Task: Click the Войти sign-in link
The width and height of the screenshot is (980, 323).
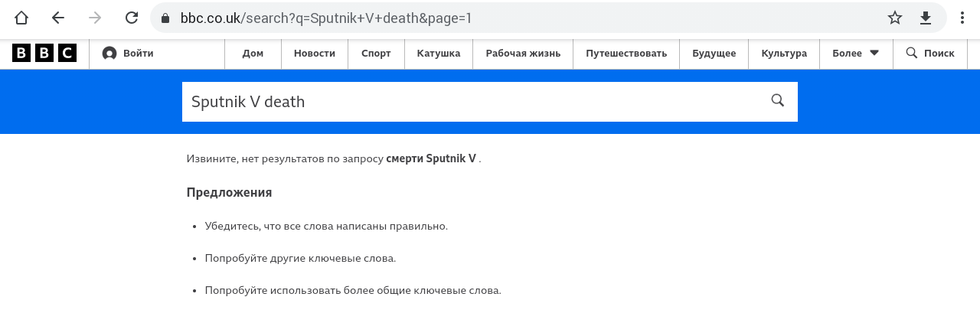Action: pos(129,54)
